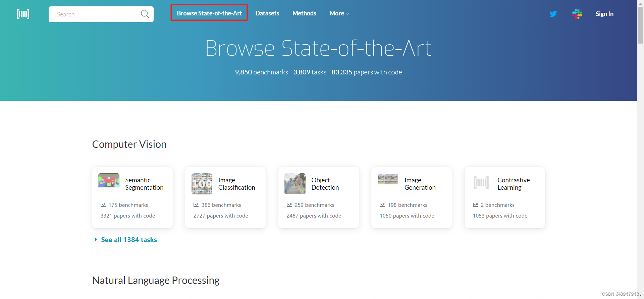Open the Contrastive Learning task title

[x=514, y=184]
